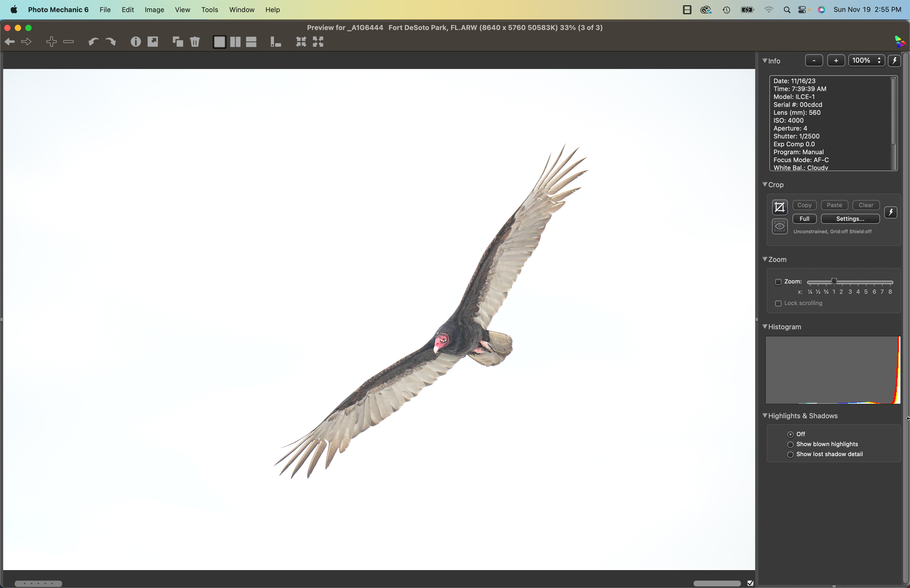Screen dimensions: 910x588
Task: Click the histogram graph
Action: coord(833,370)
